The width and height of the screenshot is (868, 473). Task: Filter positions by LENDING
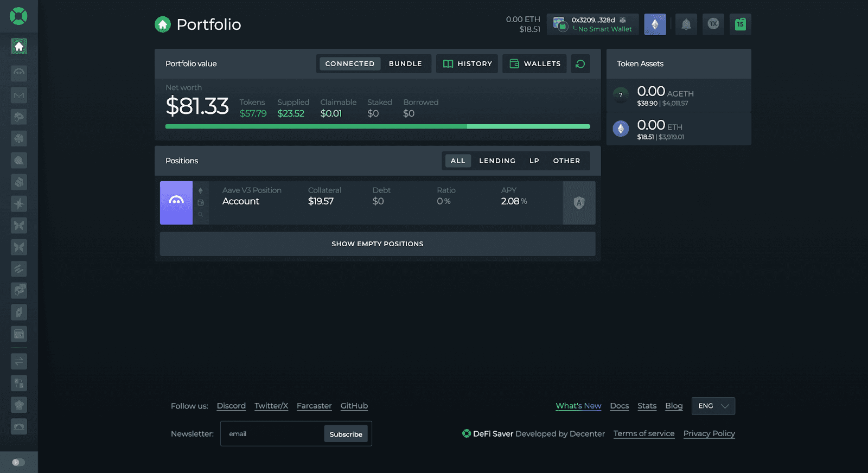[497, 161]
